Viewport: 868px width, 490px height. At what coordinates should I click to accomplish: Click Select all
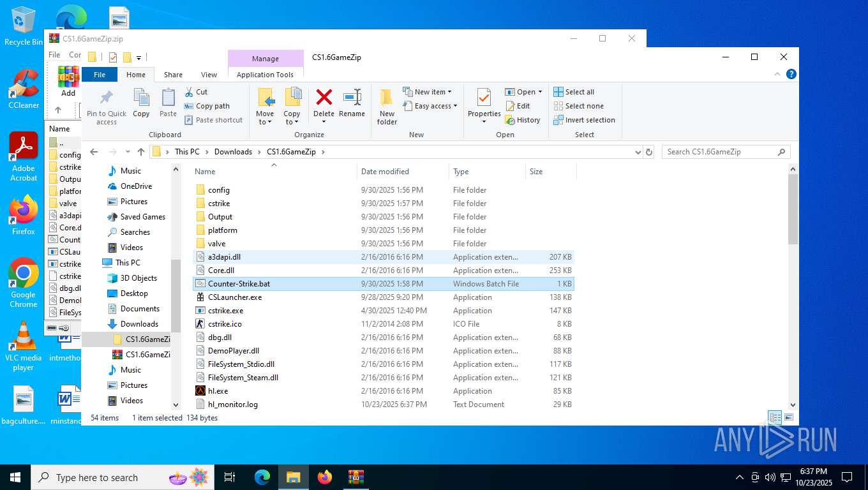click(x=574, y=92)
